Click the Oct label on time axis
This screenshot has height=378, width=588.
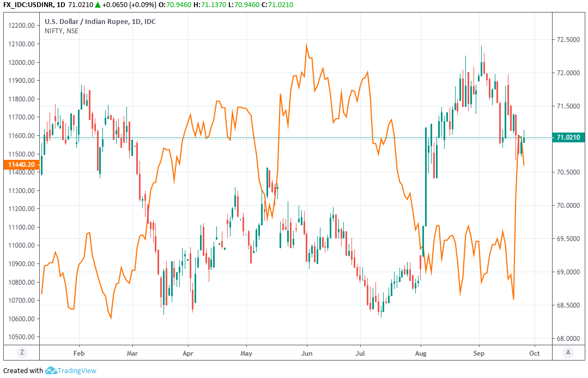(x=534, y=353)
